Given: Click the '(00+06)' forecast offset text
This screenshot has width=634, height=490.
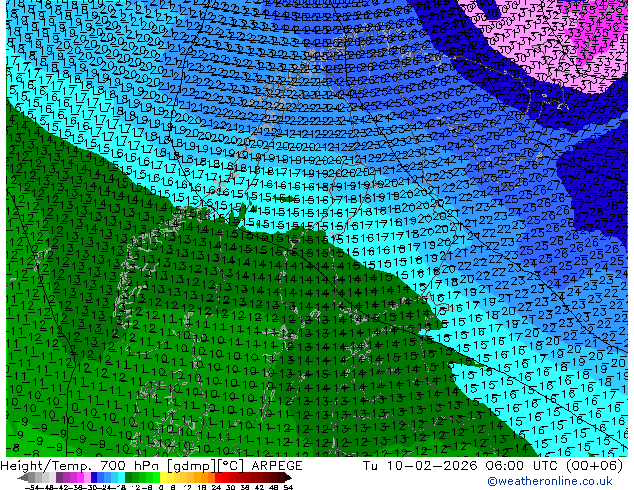Looking at the screenshot, I should tap(594, 466).
